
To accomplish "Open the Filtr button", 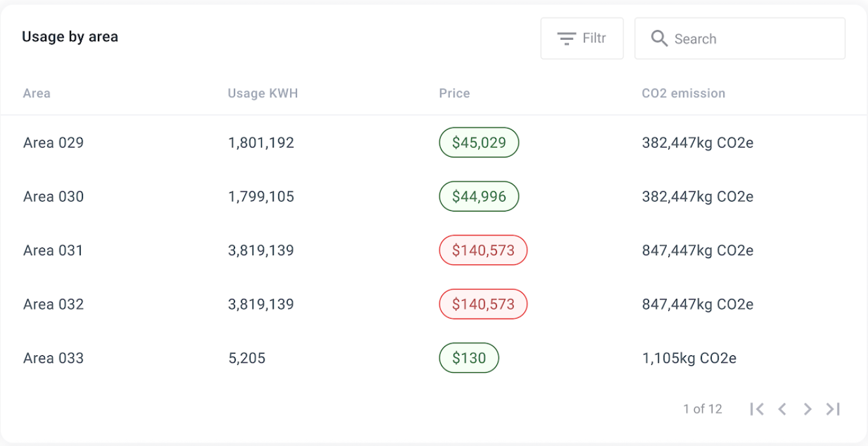I will [582, 39].
